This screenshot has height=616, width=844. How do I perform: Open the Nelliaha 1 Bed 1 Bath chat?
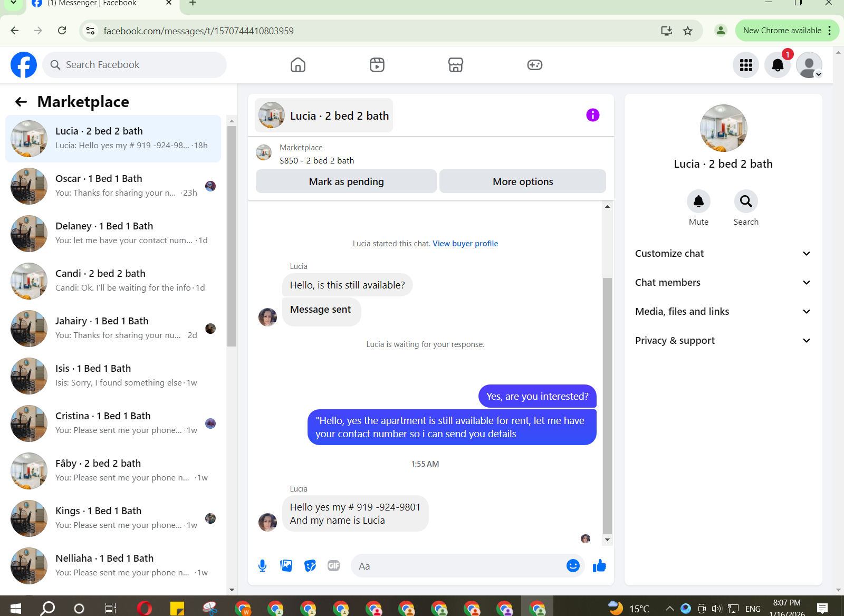[113, 566]
